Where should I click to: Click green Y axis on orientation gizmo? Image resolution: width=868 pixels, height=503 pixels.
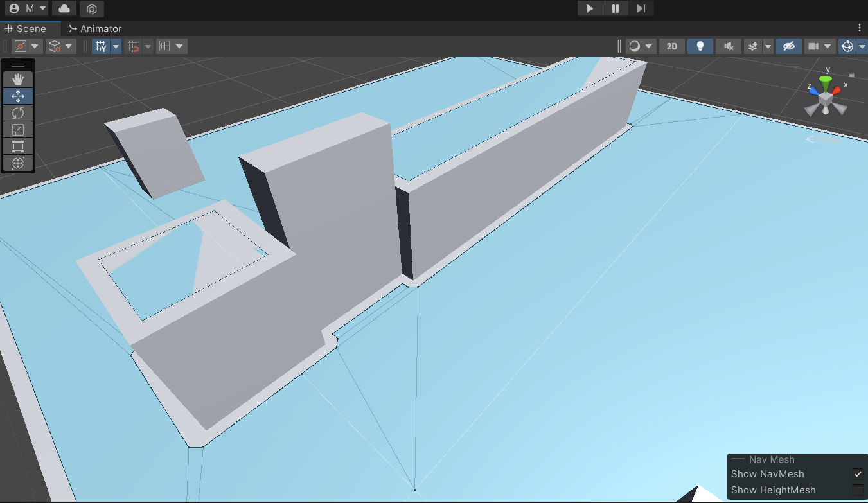[x=826, y=82]
